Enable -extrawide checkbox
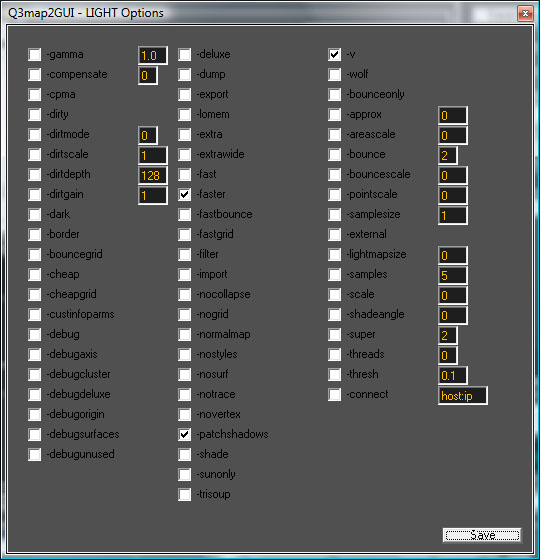Image resolution: width=540 pixels, height=560 pixels. (185, 155)
